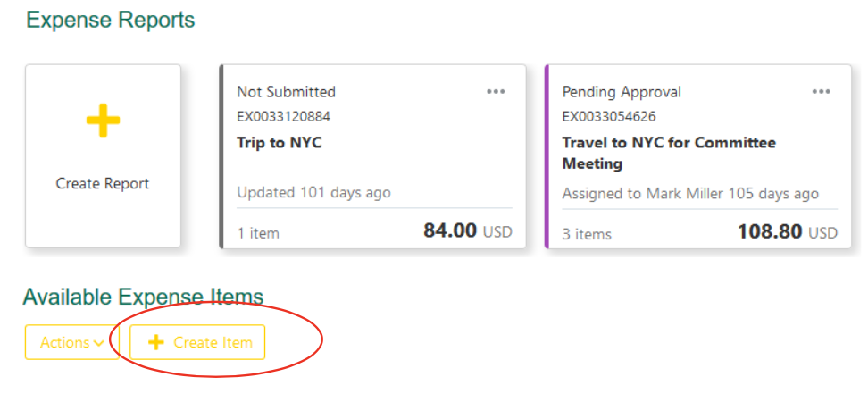Select the 108.80 USD total amount

pos(788,231)
